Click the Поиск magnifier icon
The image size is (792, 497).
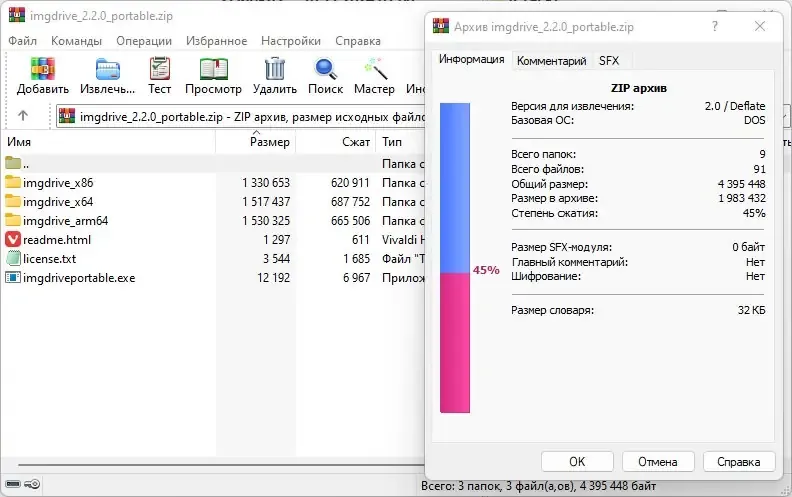[x=325, y=69]
